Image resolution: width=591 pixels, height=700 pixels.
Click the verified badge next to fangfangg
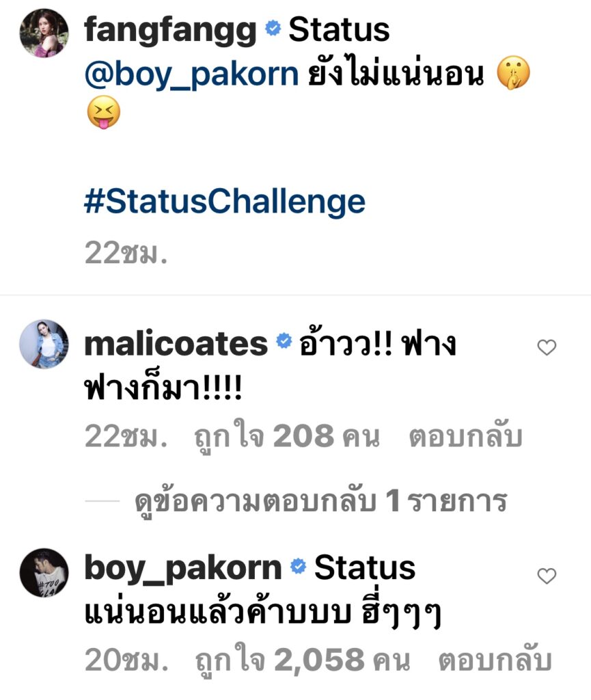click(x=273, y=29)
